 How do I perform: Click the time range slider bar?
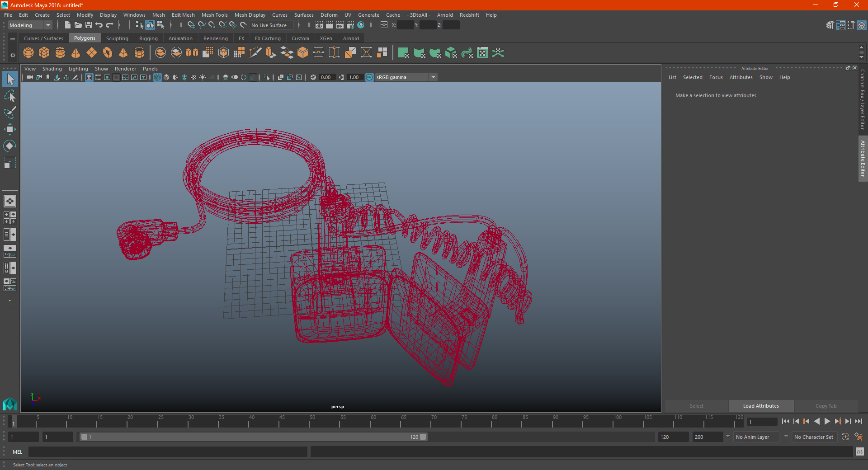point(253,437)
